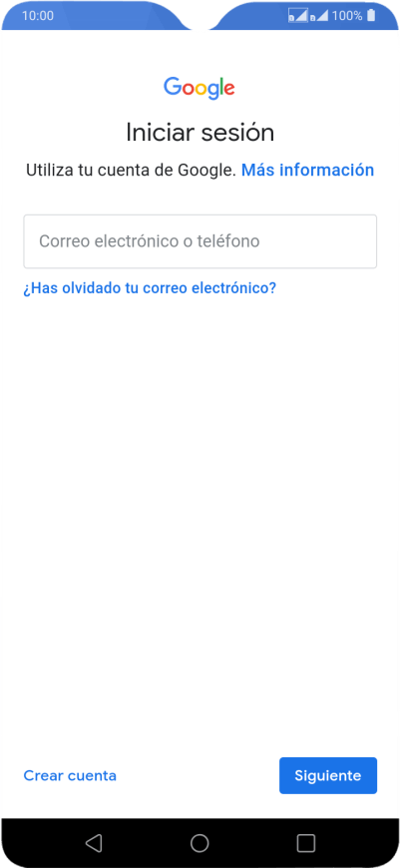Open the Más información link
Screen dimensions: 400x868
[x=307, y=170]
